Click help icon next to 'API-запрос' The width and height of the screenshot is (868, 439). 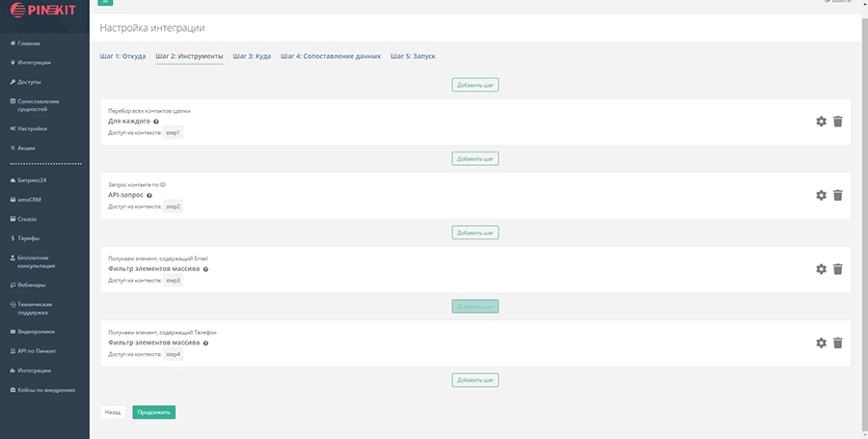pos(149,195)
